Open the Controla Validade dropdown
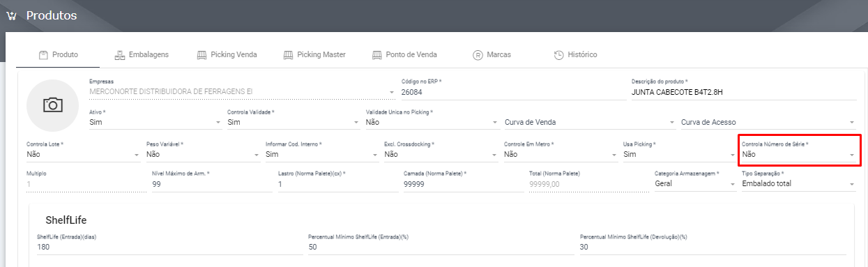 point(294,121)
